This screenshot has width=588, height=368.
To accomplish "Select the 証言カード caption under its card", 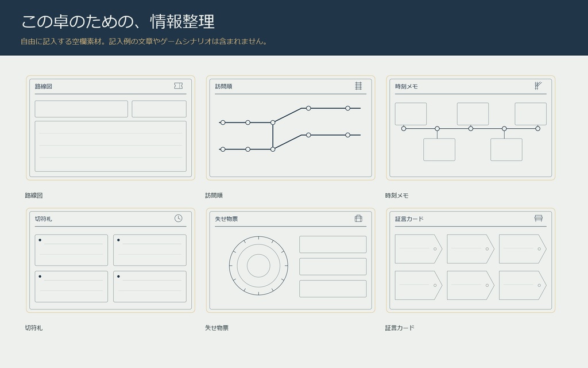I will click(x=400, y=328).
